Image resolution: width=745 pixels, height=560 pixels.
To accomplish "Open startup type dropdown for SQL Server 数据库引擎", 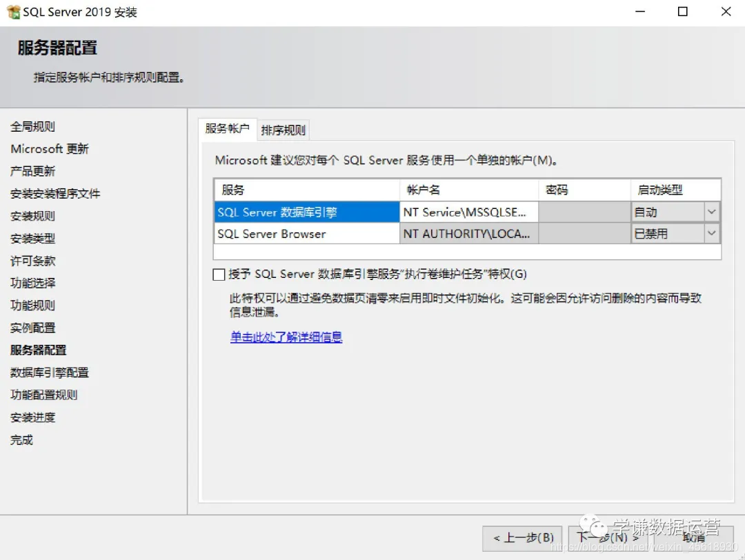I will point(711,212).
